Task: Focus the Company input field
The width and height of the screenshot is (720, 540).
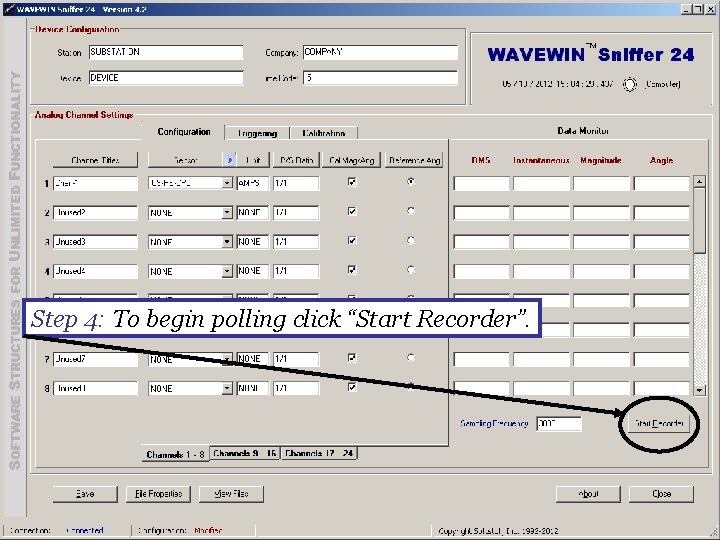Action: [x=380, y=52]
